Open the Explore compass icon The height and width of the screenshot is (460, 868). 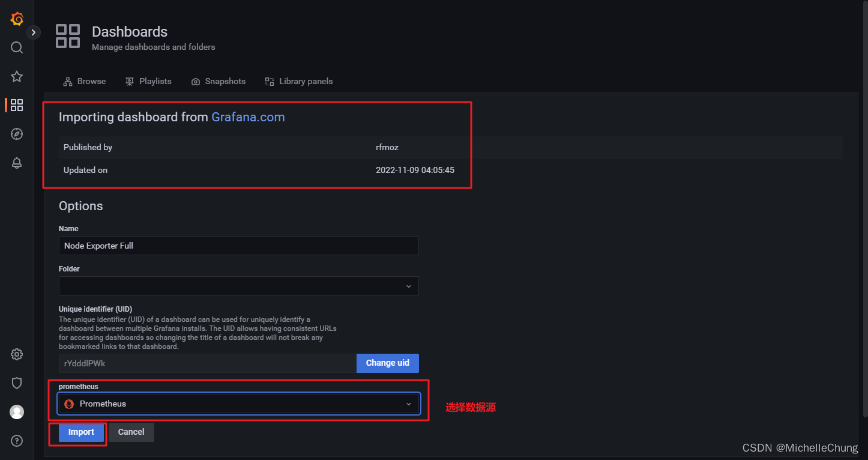(x=17, y=134)
